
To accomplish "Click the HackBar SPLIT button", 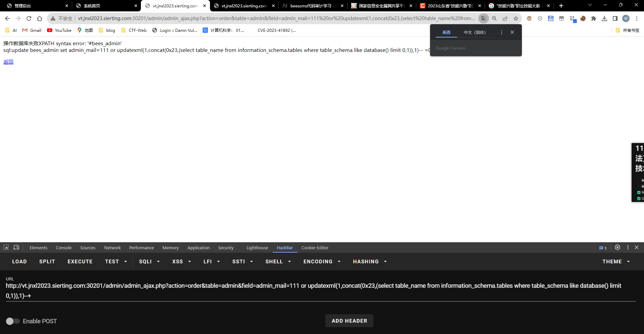I will coord(47,262).
